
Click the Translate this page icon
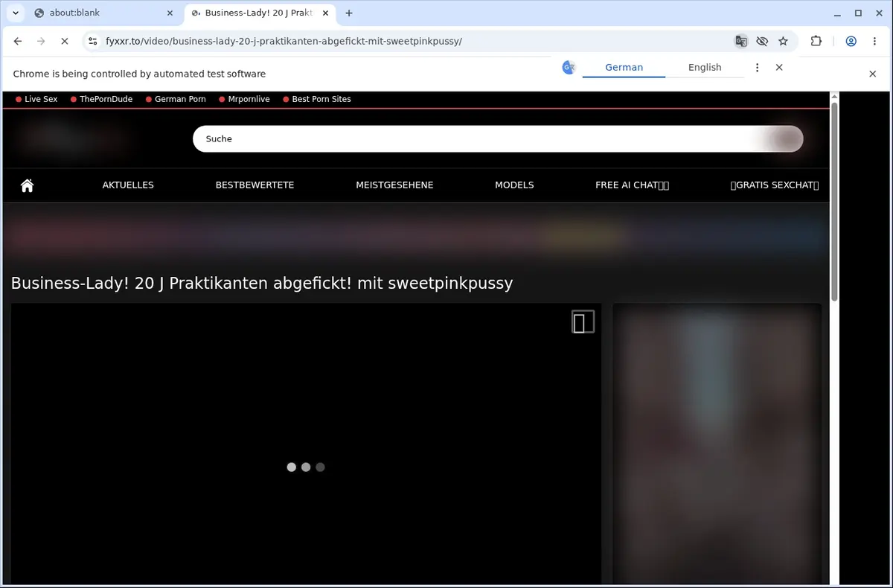point(740,41)
